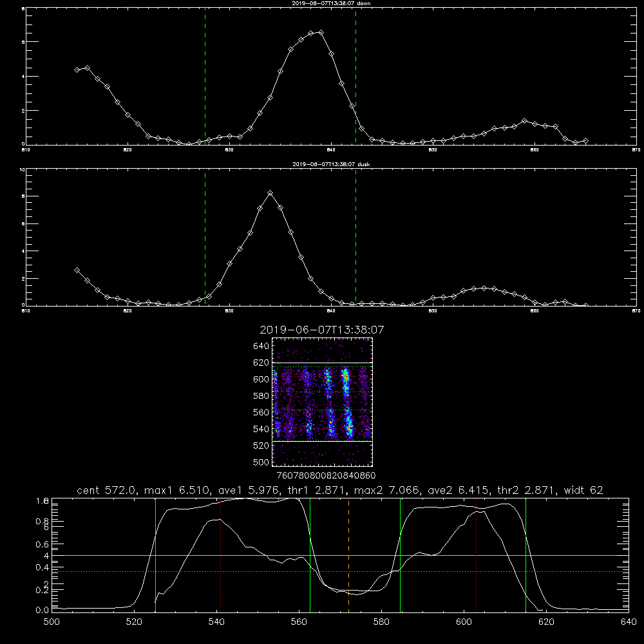This screenshot has height=644, width=644.
Task: Click y-axis label "560" beside the spectrogram
Action: 261,412
